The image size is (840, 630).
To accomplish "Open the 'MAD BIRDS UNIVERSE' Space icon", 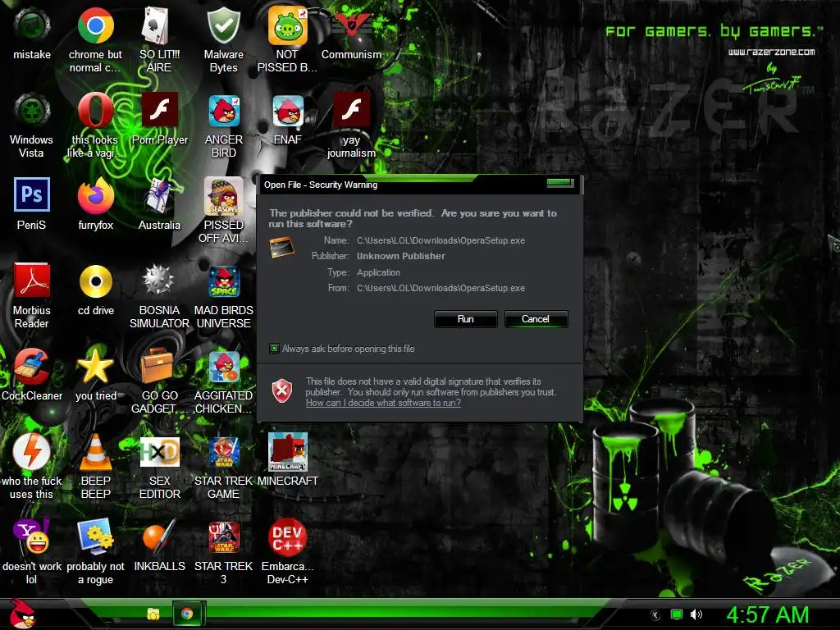I will click(x=223, y=281).
